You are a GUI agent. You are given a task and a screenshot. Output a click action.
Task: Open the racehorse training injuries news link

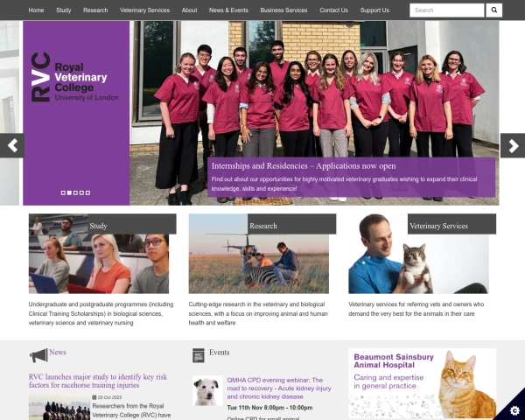pos(98,381)
